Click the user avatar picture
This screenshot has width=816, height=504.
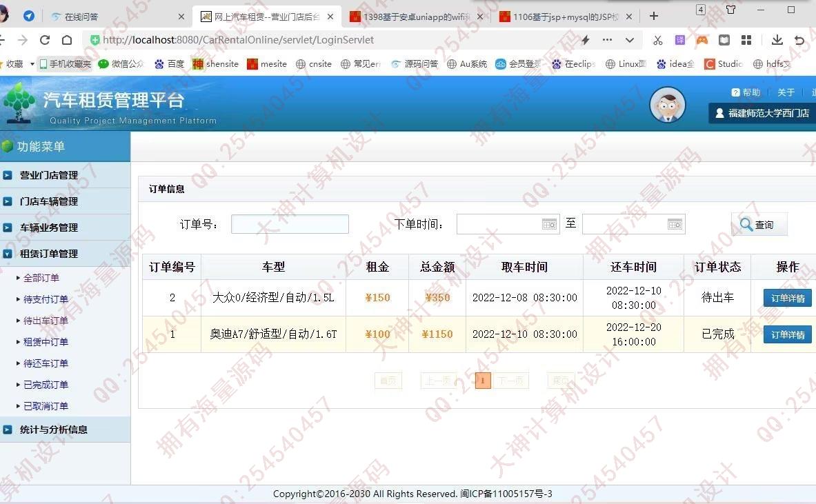[x=668, y=105]
